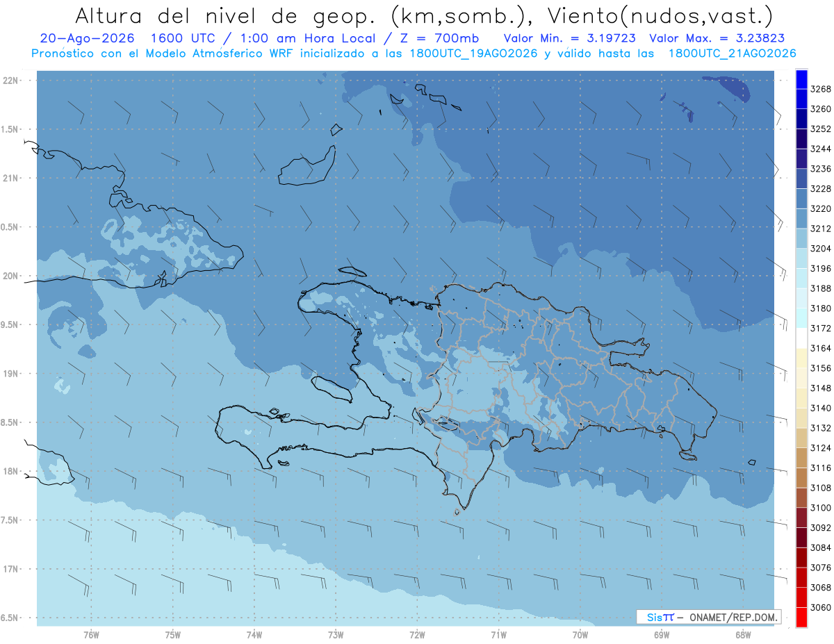Click the 22N latitude label
This screenshot has width=834, height=644.
[x=11, y=81]
